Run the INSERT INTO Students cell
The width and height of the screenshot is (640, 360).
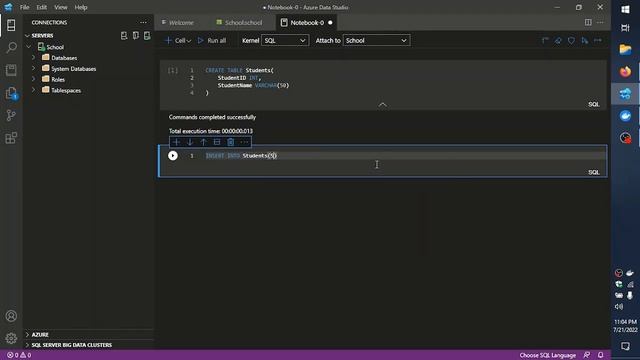173,156
